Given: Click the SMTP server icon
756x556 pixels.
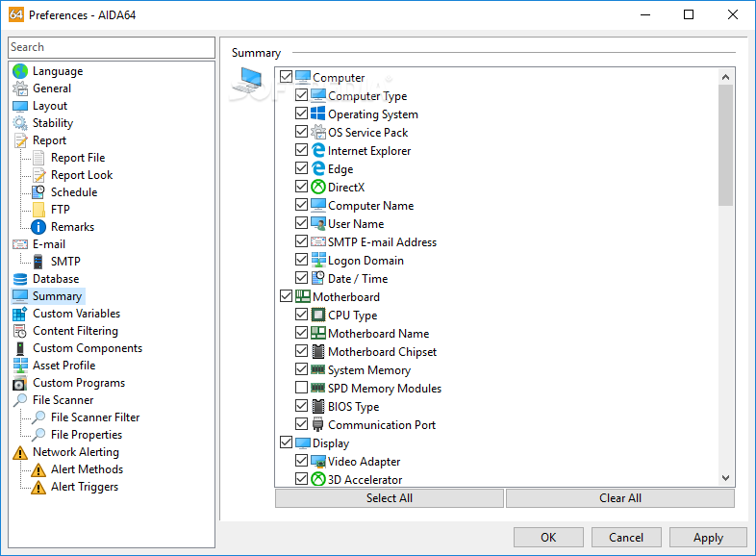Looking at the screenshot, I should tap(38, 262).
